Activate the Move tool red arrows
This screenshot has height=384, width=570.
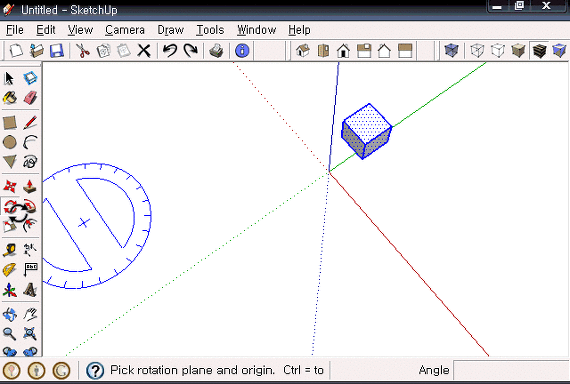[9, 187]
